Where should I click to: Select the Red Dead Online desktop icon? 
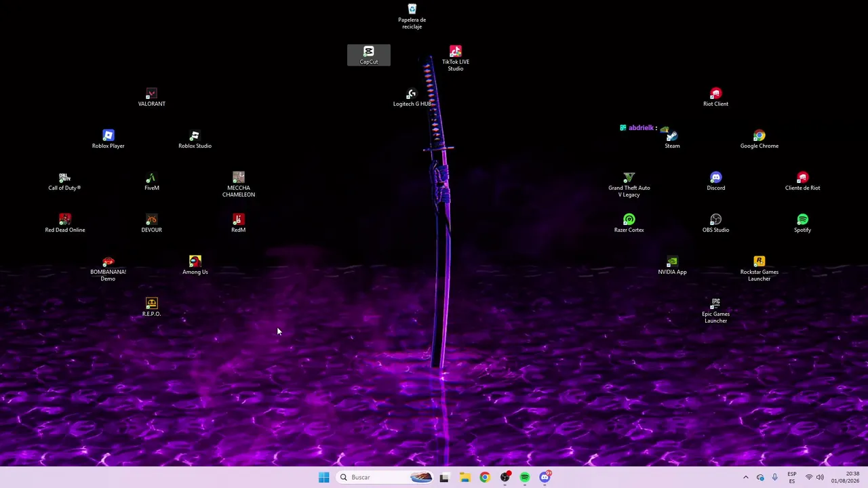coord(64,223)
